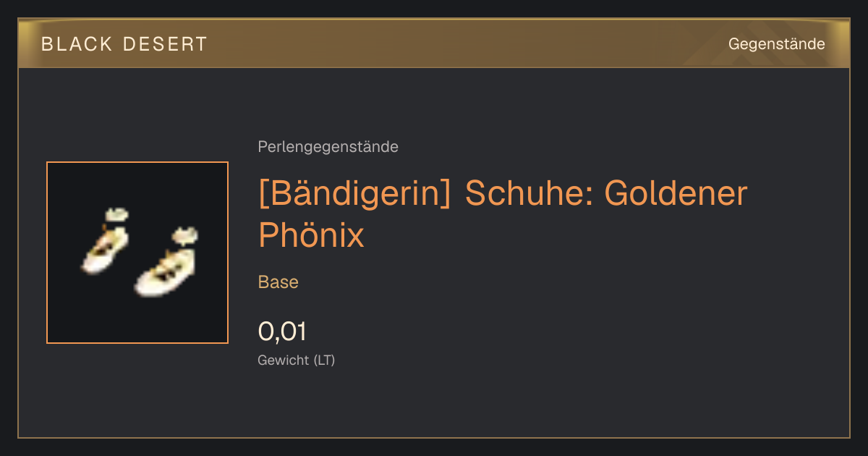868x456 pixels.
Task: Select the 0,01 weight value
Action: pyautogui.click(x=282, y=332)
